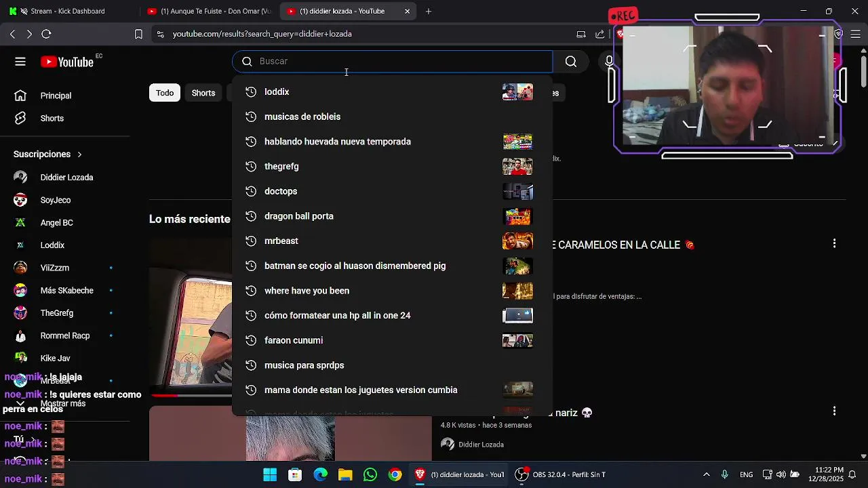
Task: Switch to Stream - Kick Dashboard tab
Action: point(68,11)
